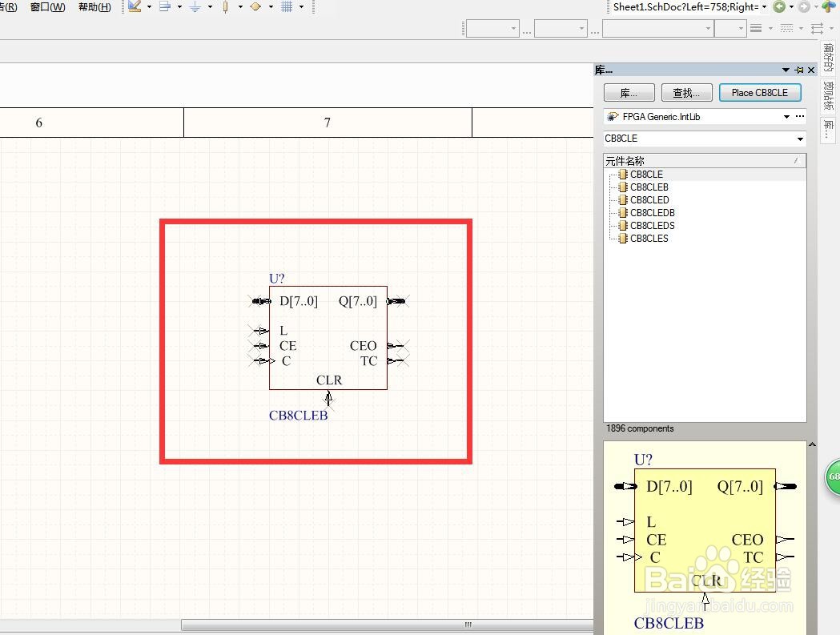Select CB8CLEB in the component list

click(x=649, y=187)
